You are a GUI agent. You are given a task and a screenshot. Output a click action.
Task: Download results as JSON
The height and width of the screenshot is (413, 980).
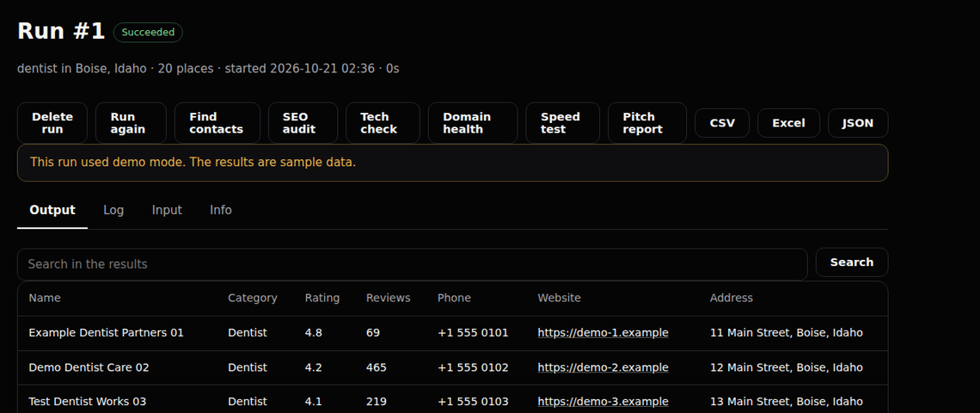point(858,123)
